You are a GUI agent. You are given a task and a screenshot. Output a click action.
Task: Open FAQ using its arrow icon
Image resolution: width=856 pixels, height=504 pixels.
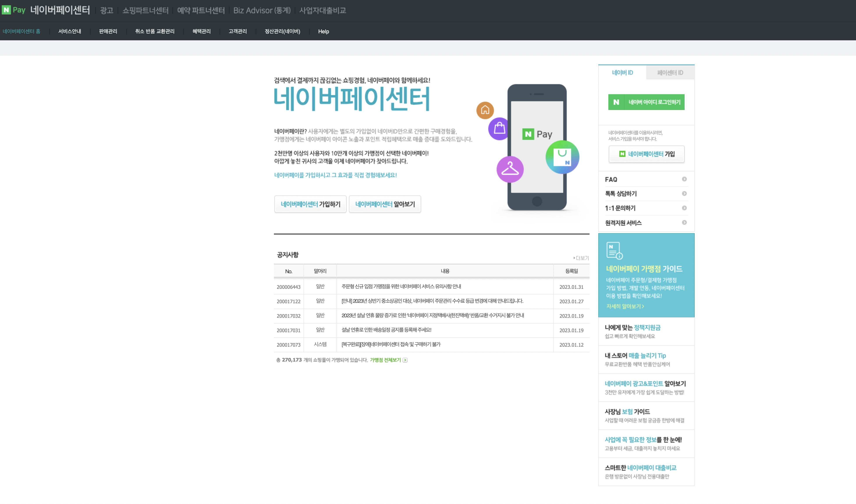pos(685,179)
